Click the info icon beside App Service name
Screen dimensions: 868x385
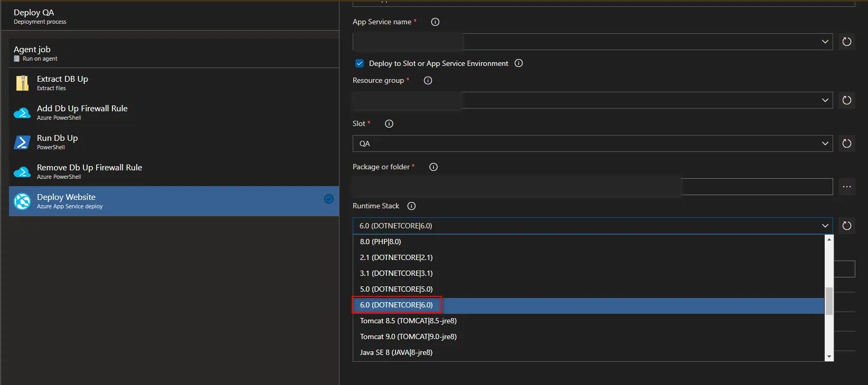[x=435, y=22]
